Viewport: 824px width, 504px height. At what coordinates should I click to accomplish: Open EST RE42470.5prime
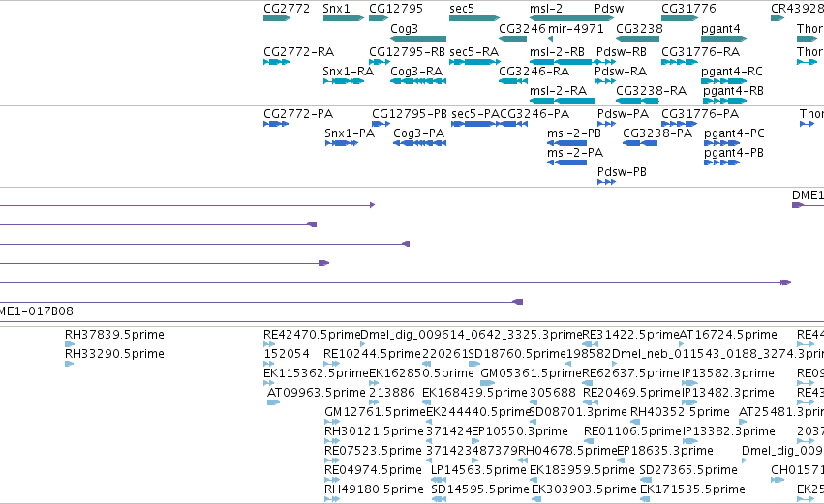tap(268, 344)
